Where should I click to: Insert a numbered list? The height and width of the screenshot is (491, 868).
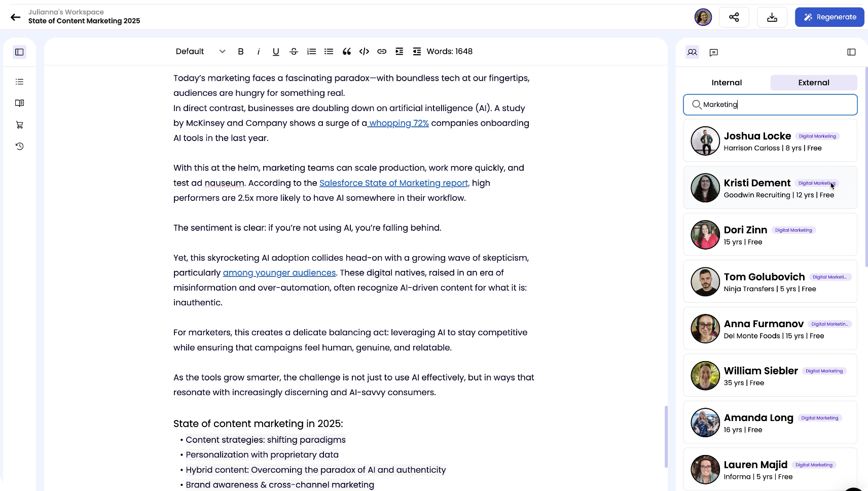311,51
